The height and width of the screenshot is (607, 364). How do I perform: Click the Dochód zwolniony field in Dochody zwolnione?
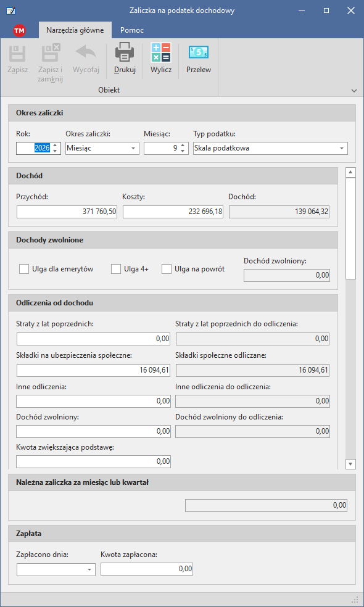tap(287, 276)
